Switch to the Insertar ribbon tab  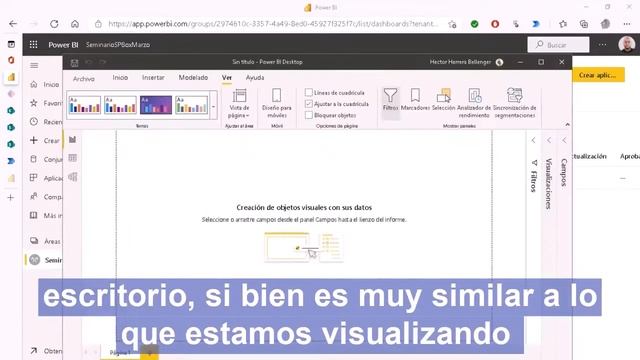pos(153,78)
